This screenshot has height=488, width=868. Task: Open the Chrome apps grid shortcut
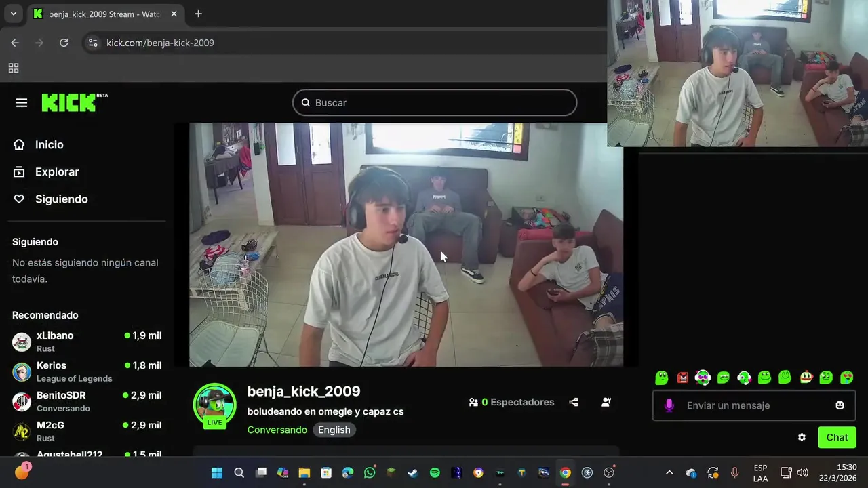click(14, 68)
